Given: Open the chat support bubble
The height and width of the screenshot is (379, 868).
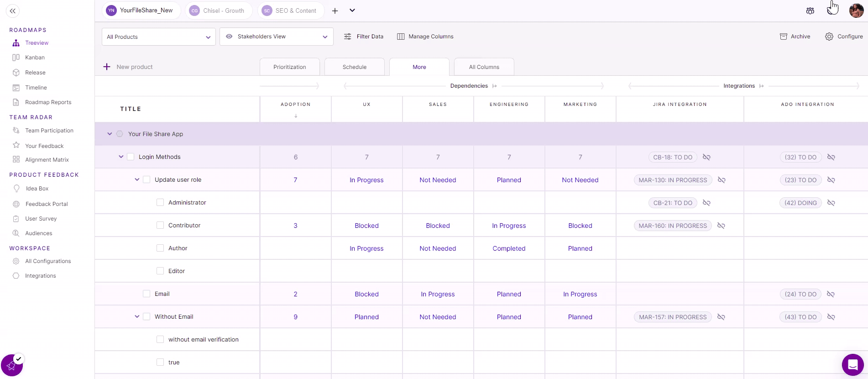Looking at the screenshot, I should [852, 365].
